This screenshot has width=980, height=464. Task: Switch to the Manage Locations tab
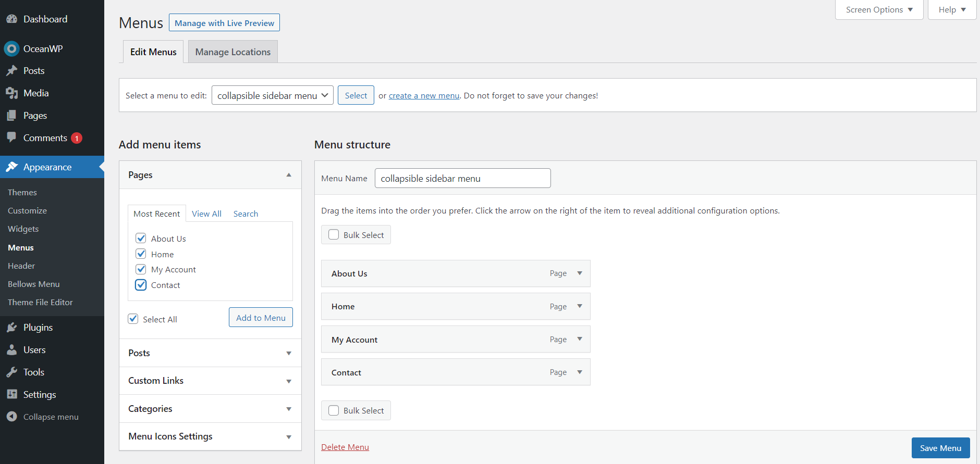(x=233, y=52)
